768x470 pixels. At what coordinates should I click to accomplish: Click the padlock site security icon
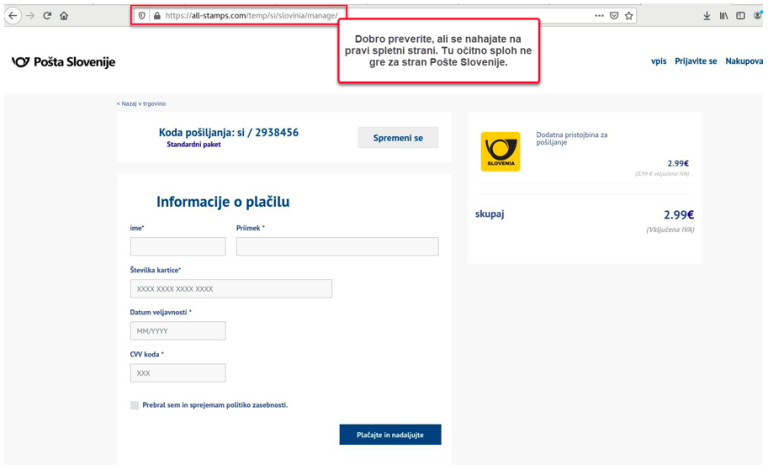pyautogui.click(x=156, y=16)
